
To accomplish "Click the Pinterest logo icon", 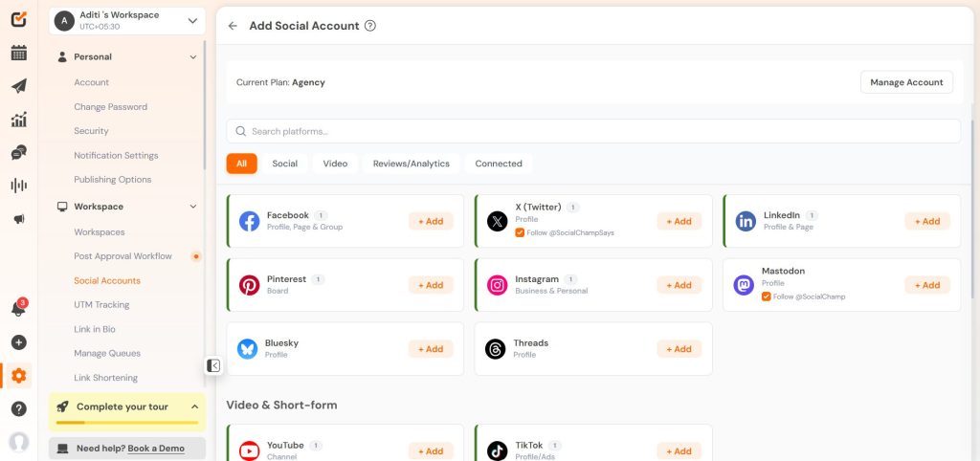I will coord(250,285).
